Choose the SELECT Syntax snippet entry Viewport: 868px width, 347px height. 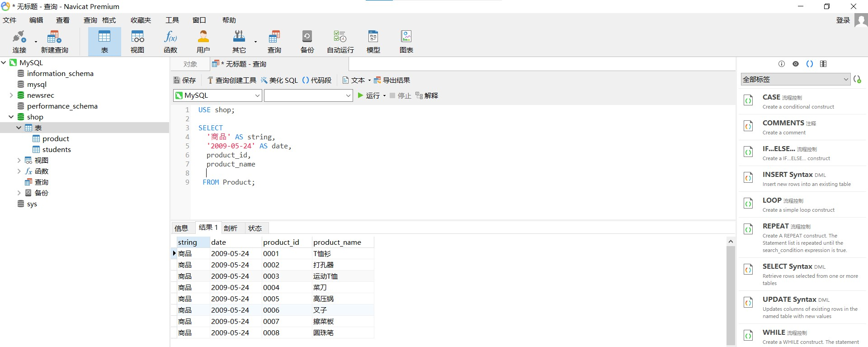(802, 274)
